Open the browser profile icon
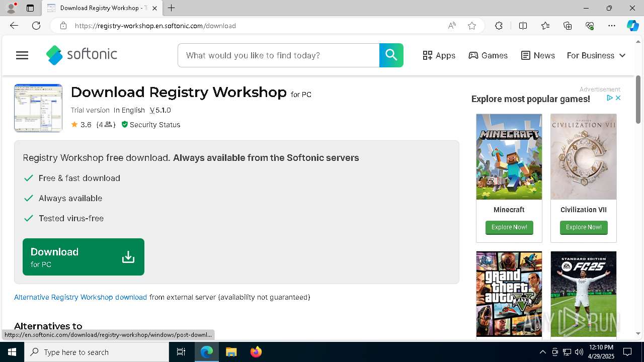 [11, 8]
